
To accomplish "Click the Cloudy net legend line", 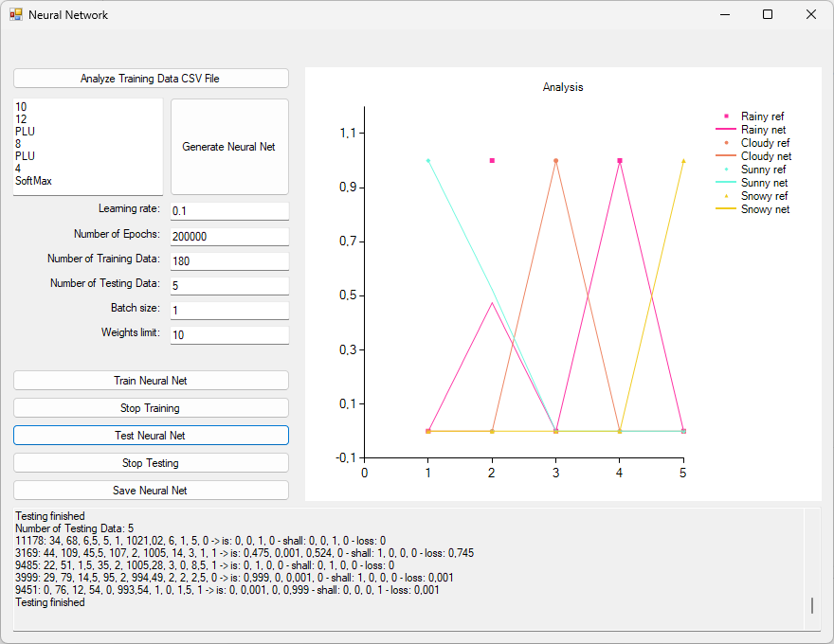I will (726, 156).
